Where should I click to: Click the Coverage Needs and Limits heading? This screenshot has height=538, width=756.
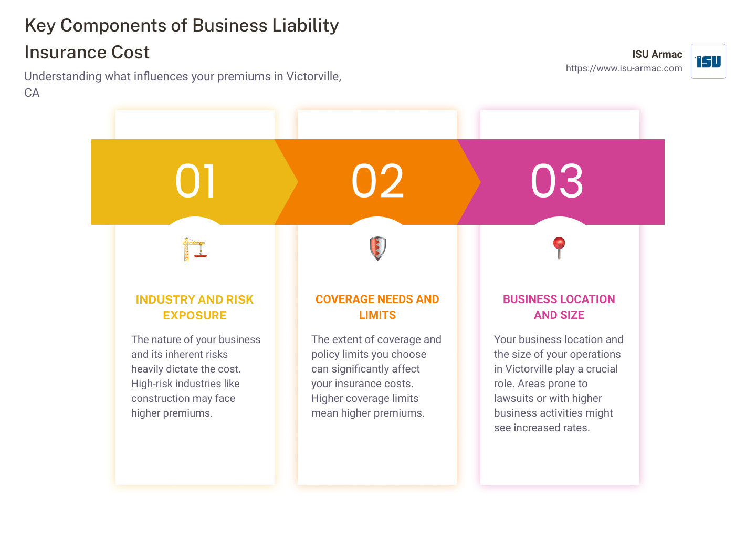point(377,307)
